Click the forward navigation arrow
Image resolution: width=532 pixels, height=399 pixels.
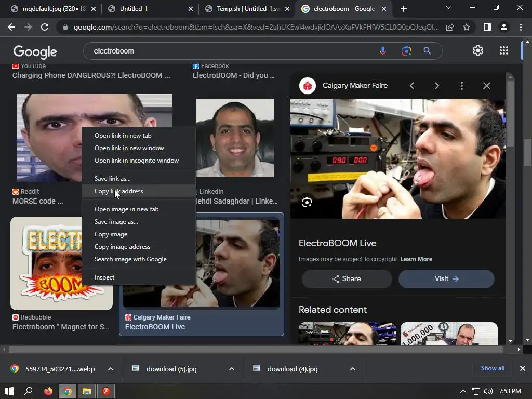click(28, 27)
